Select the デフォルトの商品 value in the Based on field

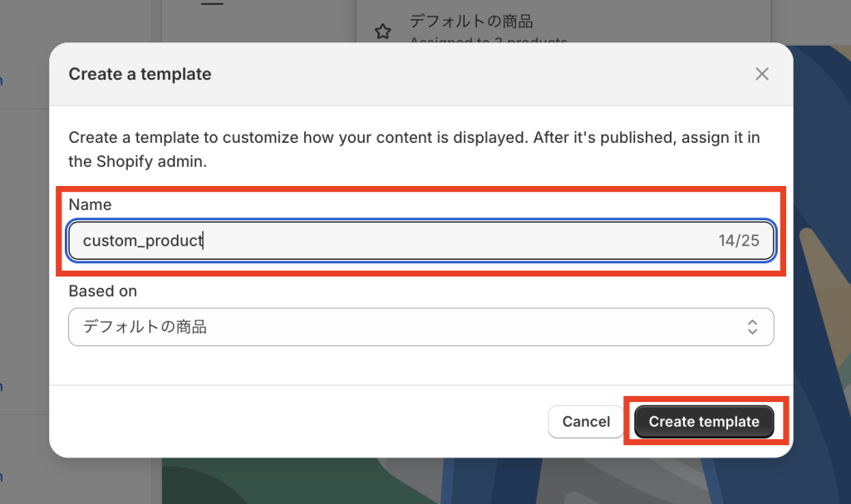coord(145,327)
